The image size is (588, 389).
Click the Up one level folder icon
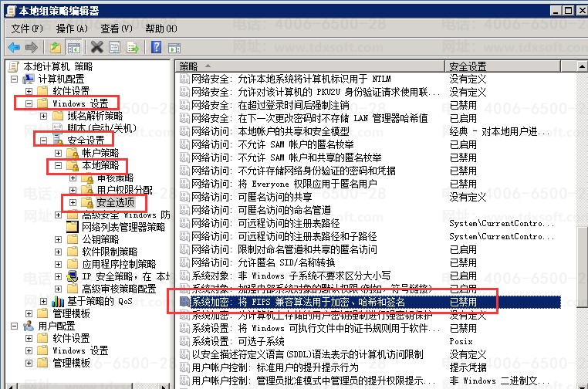[x=56, y=46]
